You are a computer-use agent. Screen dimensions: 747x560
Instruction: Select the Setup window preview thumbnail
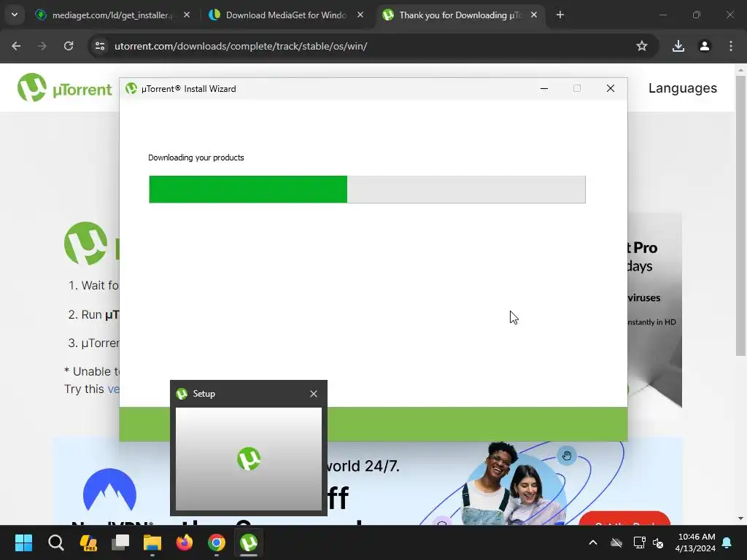tap(249, 459)
